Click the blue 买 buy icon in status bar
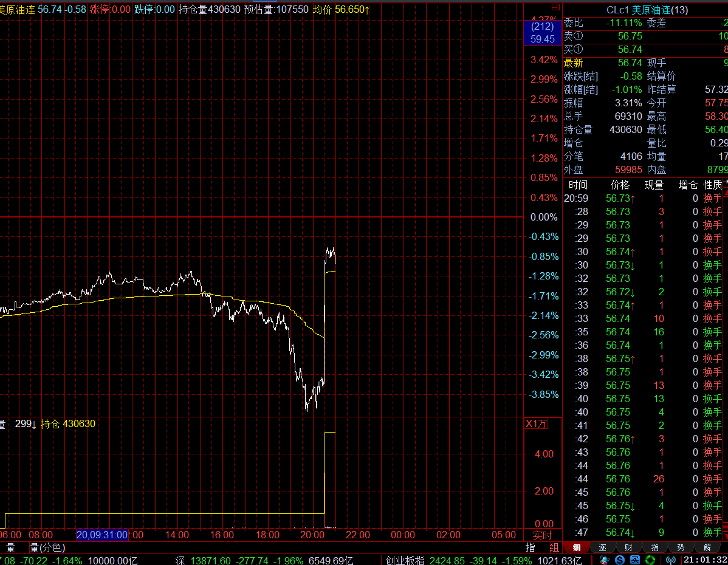Viewport: 728px width, 565px height. click(x=634, y=560)
